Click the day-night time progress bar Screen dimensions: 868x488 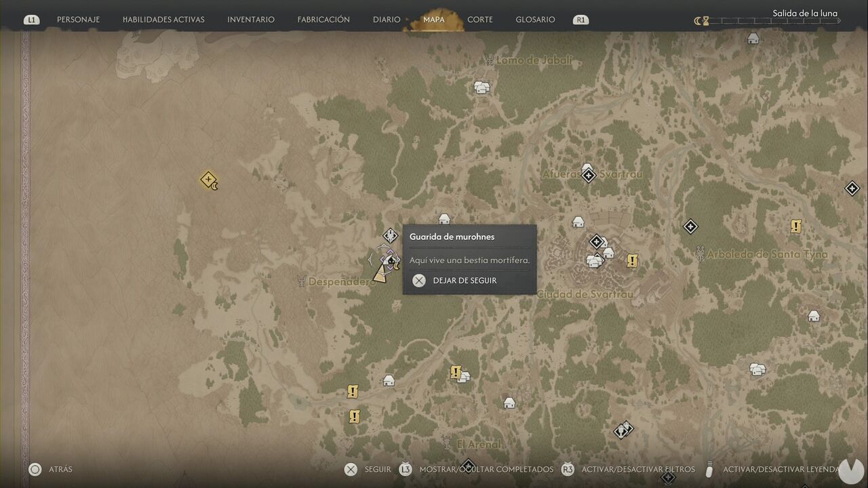click(x=774, y=21)
